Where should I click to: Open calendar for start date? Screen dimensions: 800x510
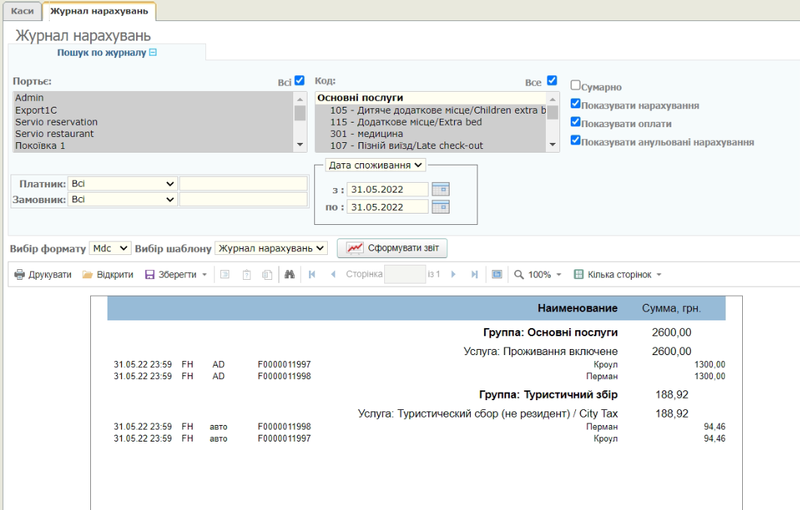[440, 189]
